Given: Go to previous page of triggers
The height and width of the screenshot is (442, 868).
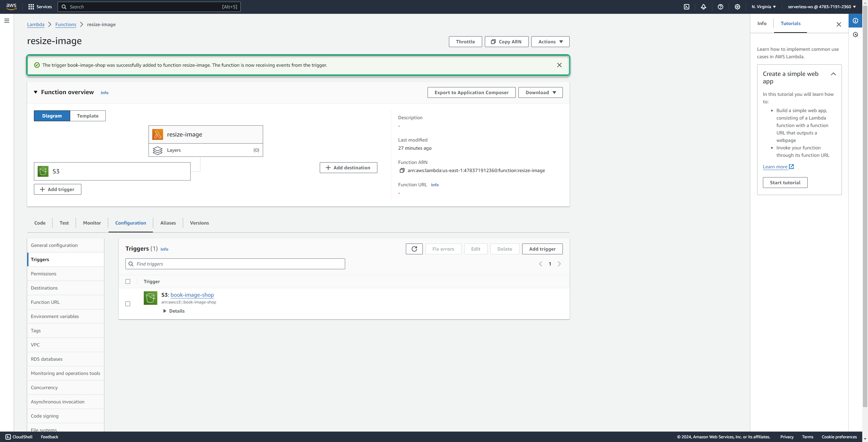Looking at the screenshot, I should pos(540,264).
